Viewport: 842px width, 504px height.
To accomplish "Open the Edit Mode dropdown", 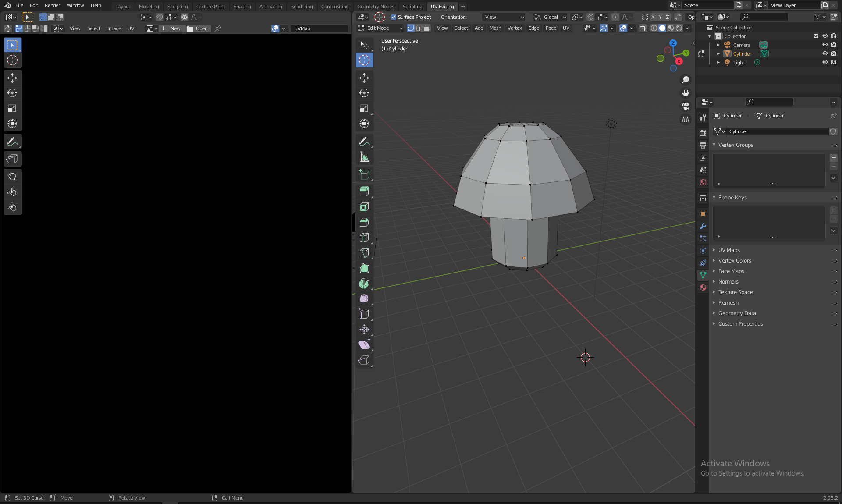I will pyautogui.click(x=380, y=28).
